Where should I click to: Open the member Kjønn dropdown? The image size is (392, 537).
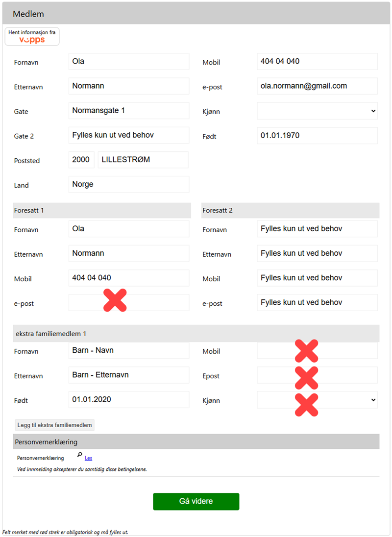tap(317, 111)
